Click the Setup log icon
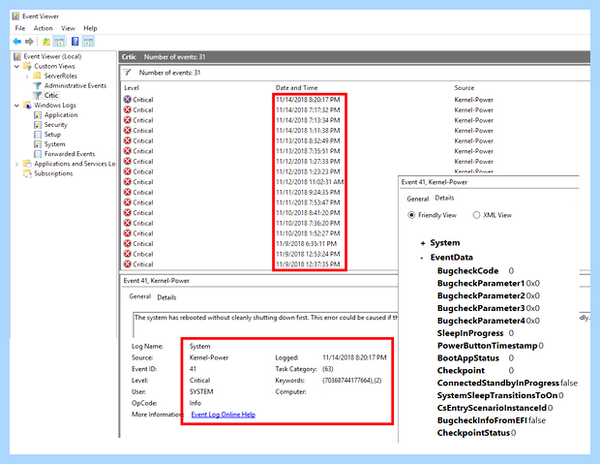600x464 pixels. pos(38,134)
